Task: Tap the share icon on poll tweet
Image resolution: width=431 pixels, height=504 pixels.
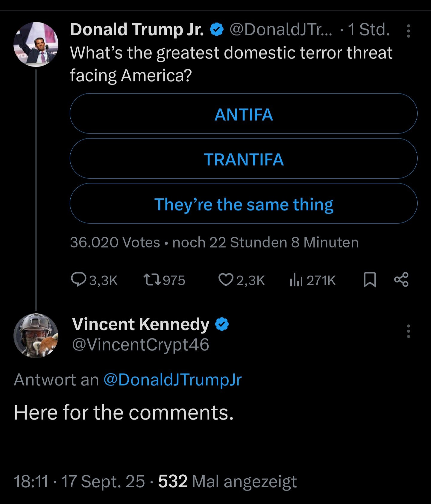Action: pyautogui.click(x=401, y=280)
